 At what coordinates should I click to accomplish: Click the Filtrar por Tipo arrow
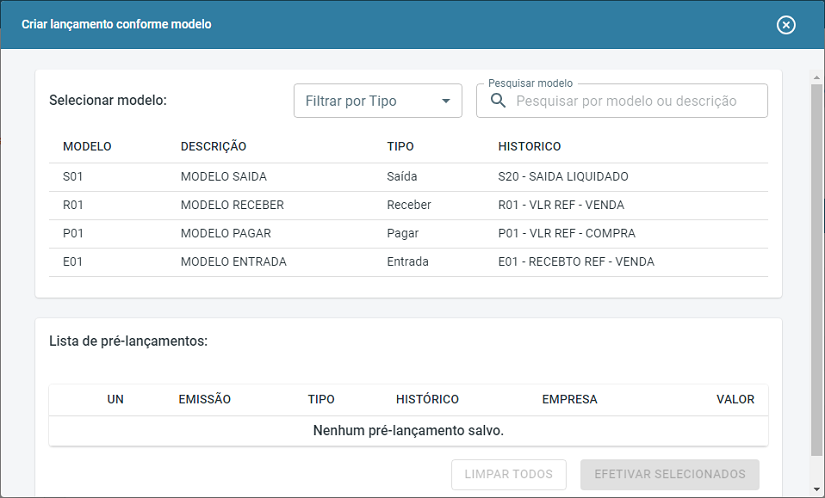(446, 101)
